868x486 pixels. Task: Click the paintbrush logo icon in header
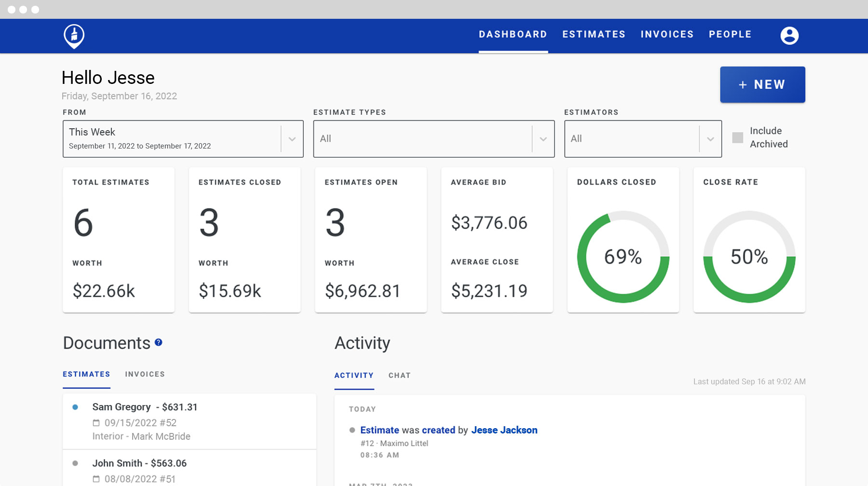74,36
